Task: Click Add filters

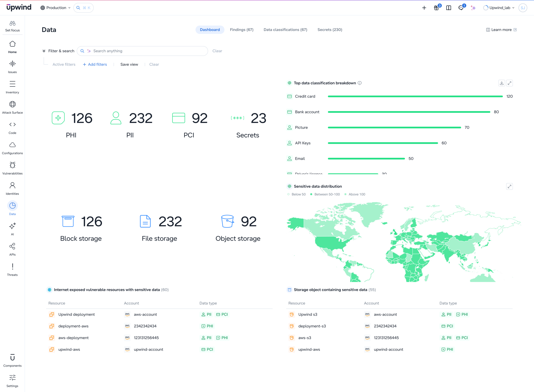Action: 95,65
